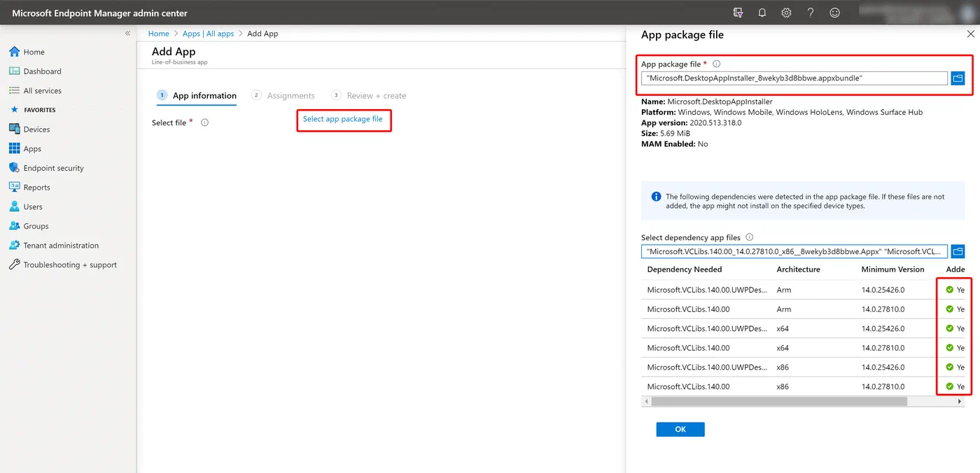This screenshot has height=473, width=980.
Task: Close the App package file panel
Action: click(970, 34)
